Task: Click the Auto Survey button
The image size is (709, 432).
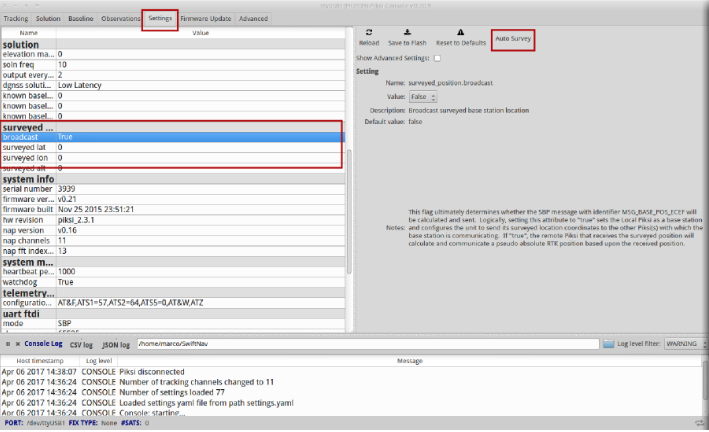Action: [513, 39]
